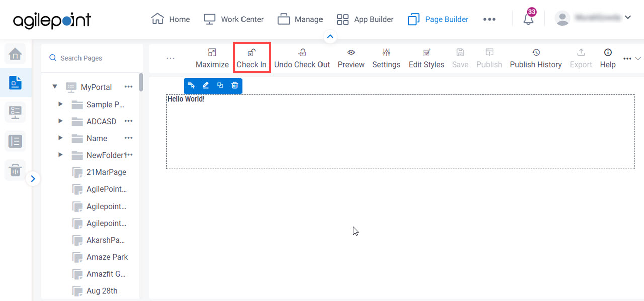
Task: Expand the left sidebar arrow
Action: [33, 178]
